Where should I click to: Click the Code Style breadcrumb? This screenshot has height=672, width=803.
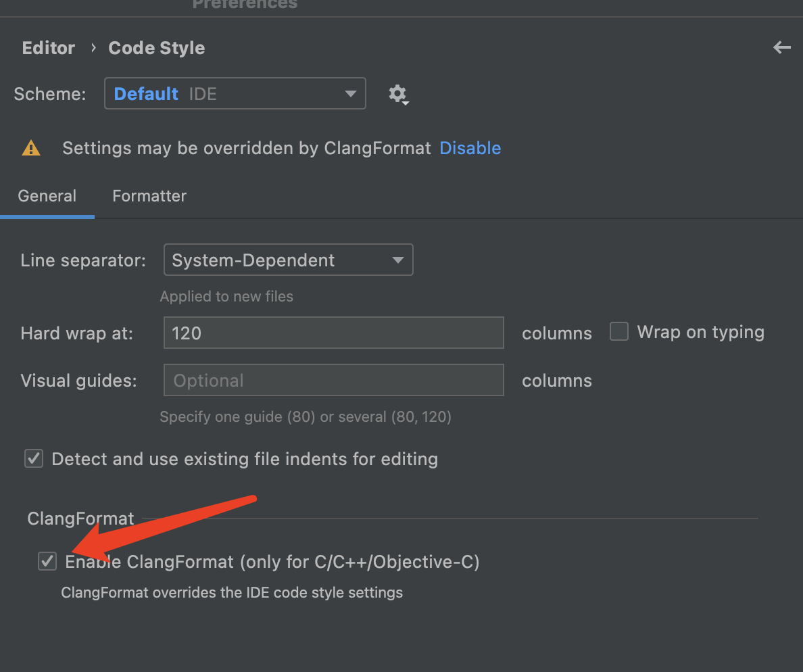157,48
